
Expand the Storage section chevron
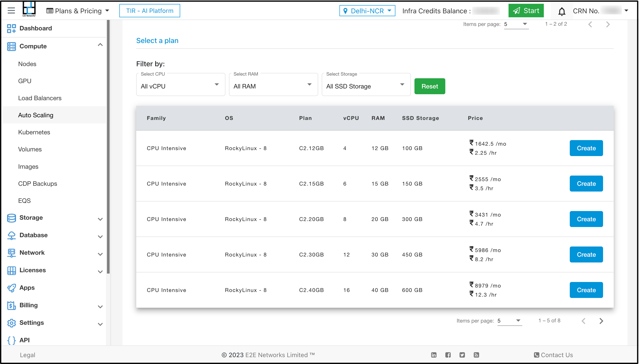pos(100,219)
